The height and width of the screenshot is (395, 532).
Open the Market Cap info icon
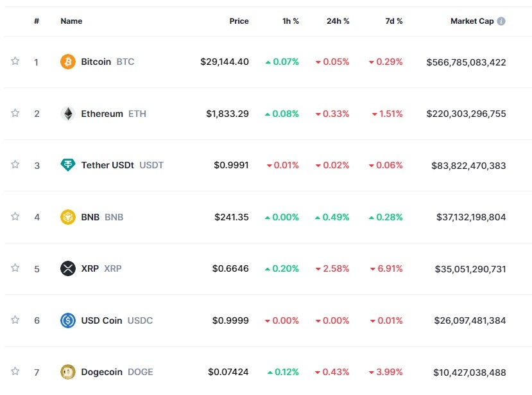pyautogui.click(x=501, y=21)
